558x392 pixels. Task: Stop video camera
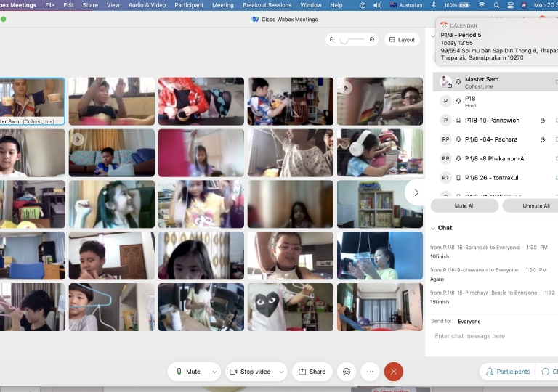tap(251, 372)
